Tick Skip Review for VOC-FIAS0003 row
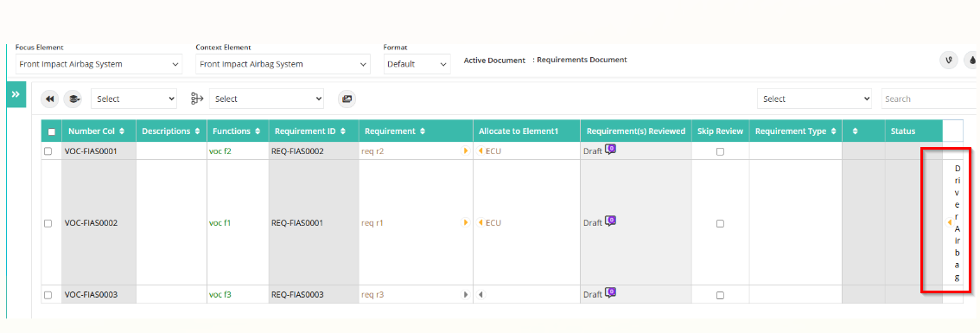The width and height of the screenshot is (980, 333). click(x=720, y=295)
